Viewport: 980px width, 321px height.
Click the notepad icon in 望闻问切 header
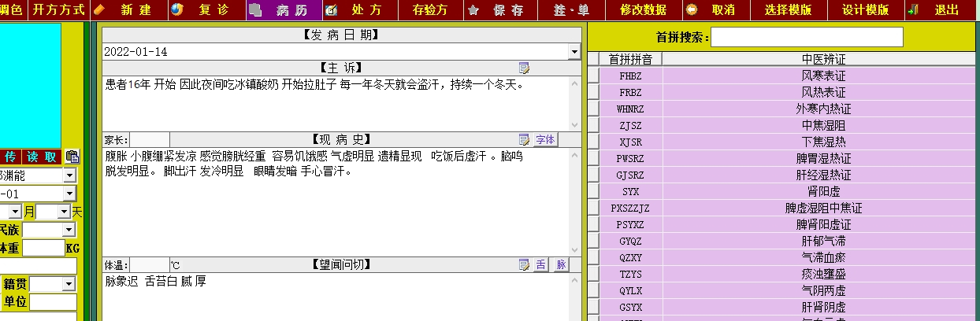[524, 265]
